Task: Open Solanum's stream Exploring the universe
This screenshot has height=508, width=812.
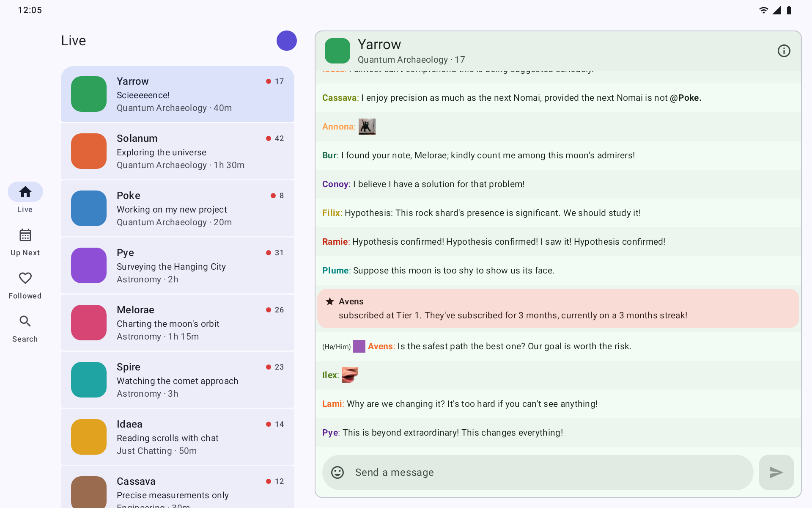Action: coord(178,151)
